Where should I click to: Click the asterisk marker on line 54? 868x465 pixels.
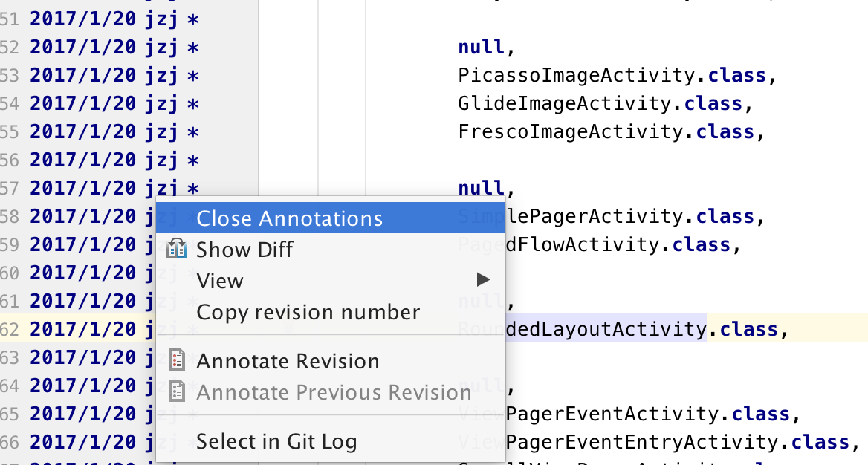point(192,104)
